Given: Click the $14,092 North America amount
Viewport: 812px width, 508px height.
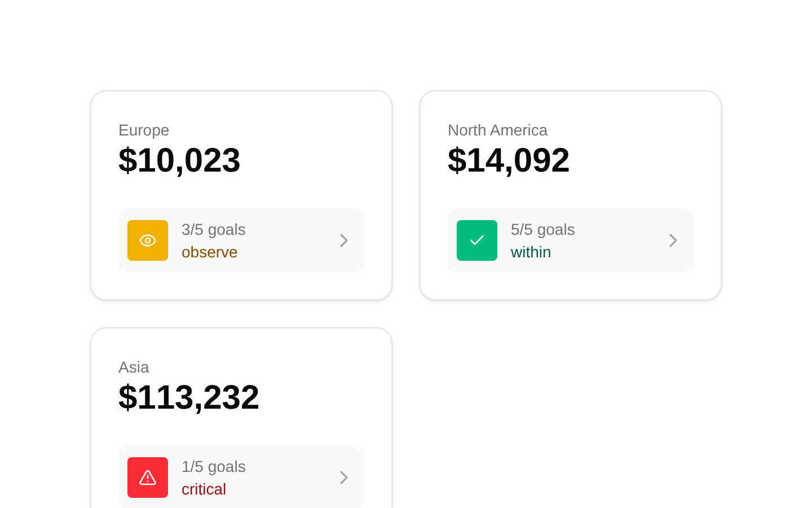Looking at the screenshot, I should [509, 160].
